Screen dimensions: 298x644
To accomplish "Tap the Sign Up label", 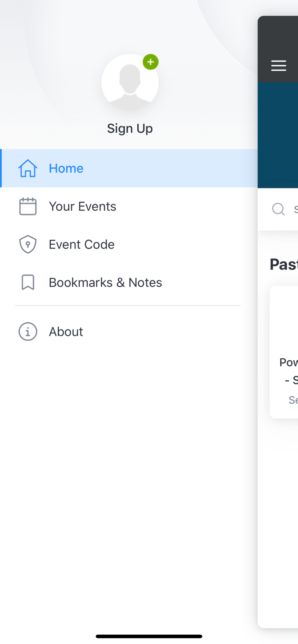I will pyautogui.click(x=130, y=128).
